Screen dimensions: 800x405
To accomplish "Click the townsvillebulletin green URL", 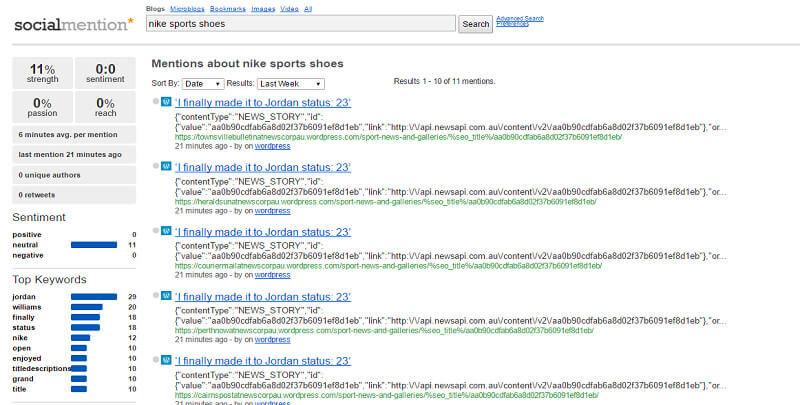I will click(x=398, y=137).
